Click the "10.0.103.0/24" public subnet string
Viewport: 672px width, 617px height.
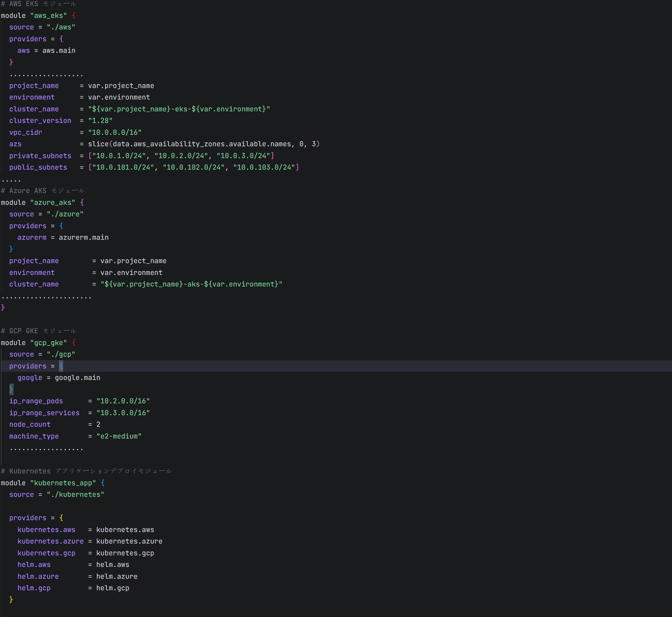pos(264,168)
